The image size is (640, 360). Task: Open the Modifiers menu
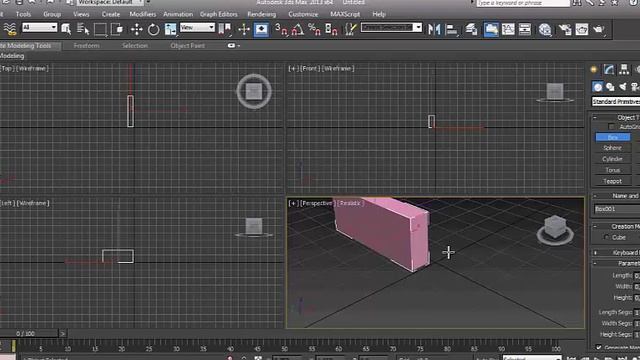[143, 14]
